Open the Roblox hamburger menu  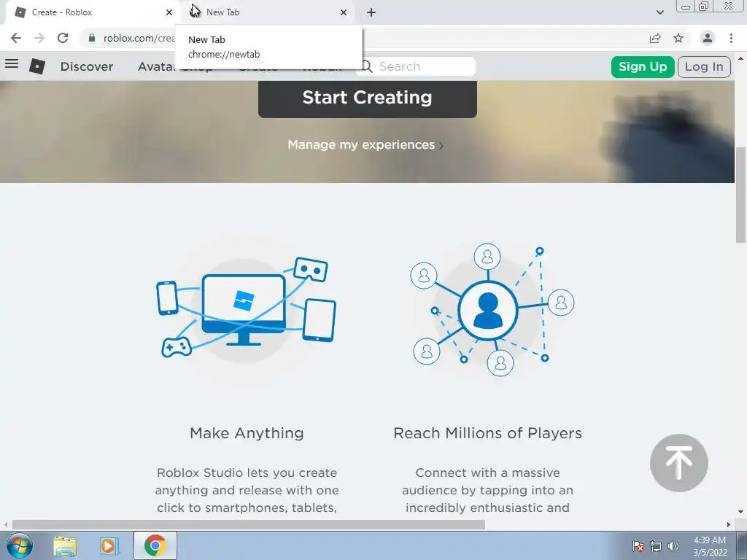click(12, 64)
